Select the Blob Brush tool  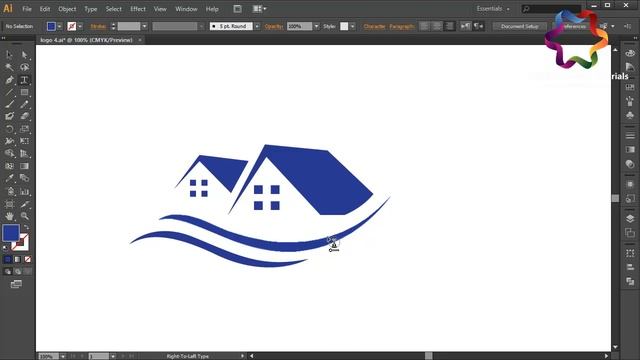coord(9,117)
